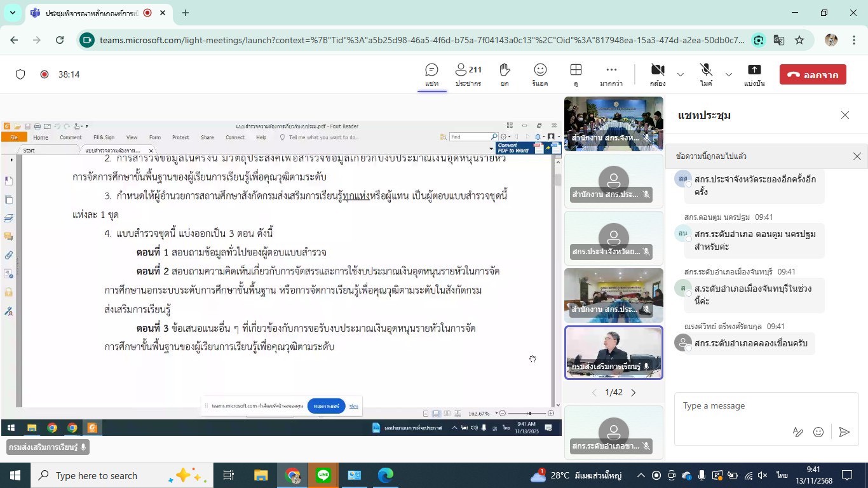
Task: Toggle the camera (กล้อง) on
Action: [658, 74]
